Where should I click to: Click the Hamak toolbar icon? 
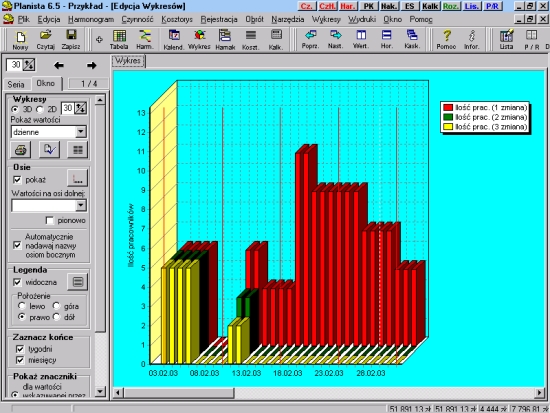click(x=225, y=40)
